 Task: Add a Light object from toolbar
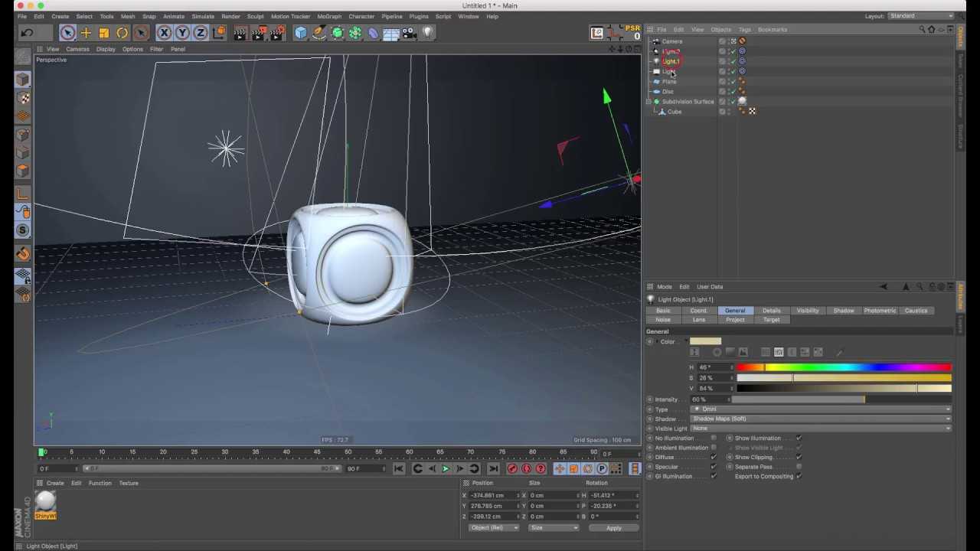pos(427,33)
